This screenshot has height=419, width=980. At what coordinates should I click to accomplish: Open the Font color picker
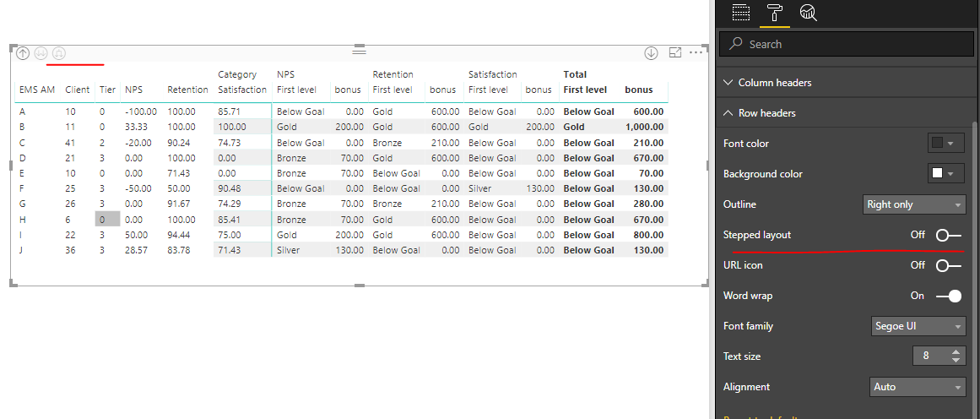point(945,144)
